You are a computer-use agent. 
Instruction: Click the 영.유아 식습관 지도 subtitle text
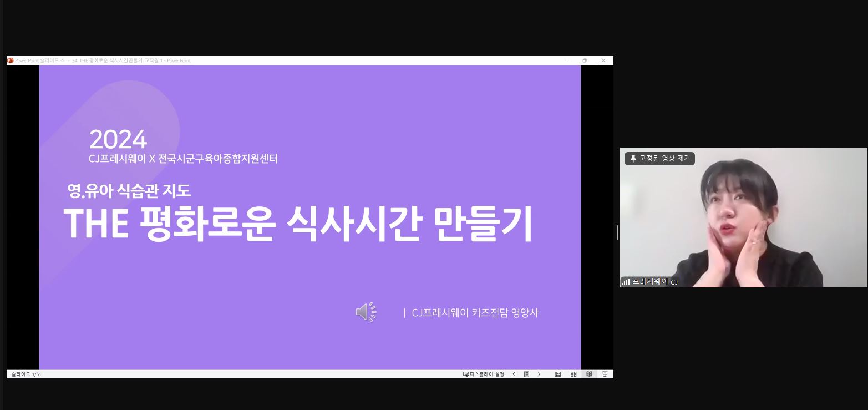click(x=129, y=191)
